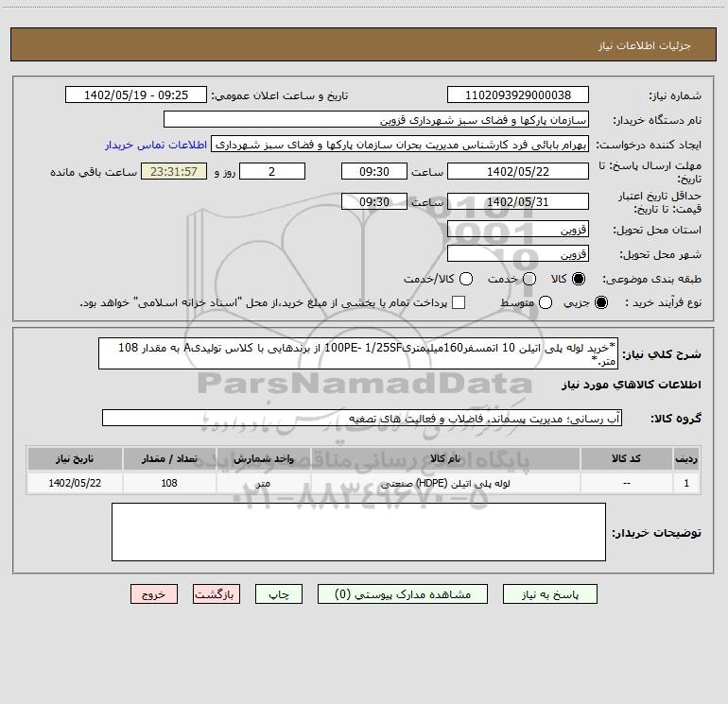728x704 pixels.
Task: Click the price validity date 1402/05/31 field
Action: tap(518, 201)
